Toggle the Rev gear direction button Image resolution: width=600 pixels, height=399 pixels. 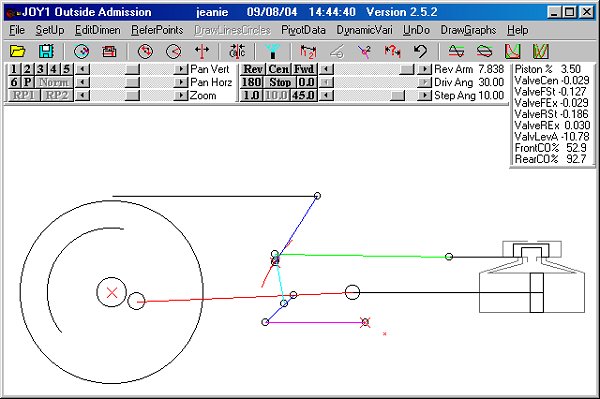click(253, 69)
